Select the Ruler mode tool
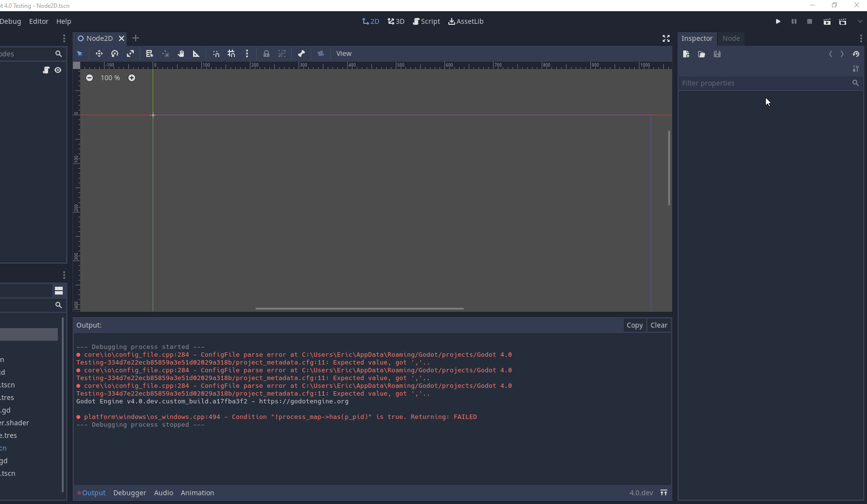Viewport: 867px width, 504px height. pos(196,53)
